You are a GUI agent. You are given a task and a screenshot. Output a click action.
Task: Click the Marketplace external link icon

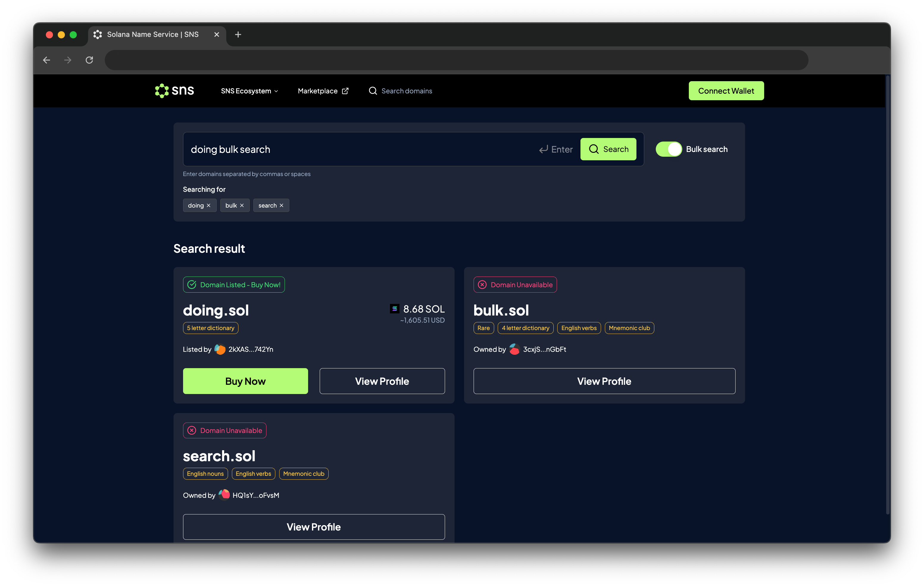[345, 91]
